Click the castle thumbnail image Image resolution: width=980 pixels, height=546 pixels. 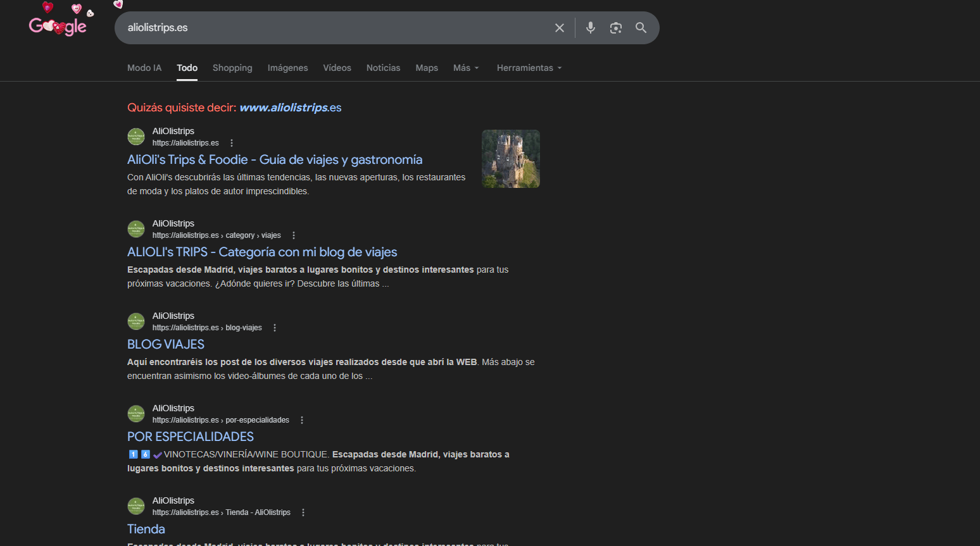point(510,159)
